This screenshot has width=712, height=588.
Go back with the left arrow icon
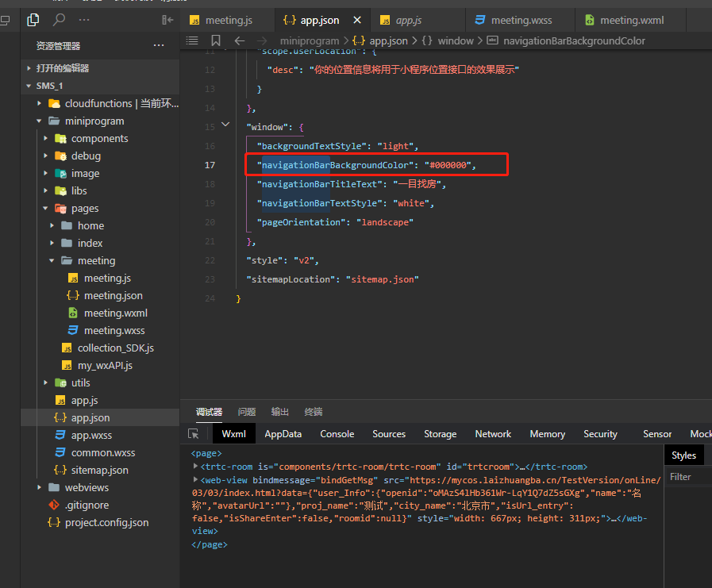pos(239,40)
